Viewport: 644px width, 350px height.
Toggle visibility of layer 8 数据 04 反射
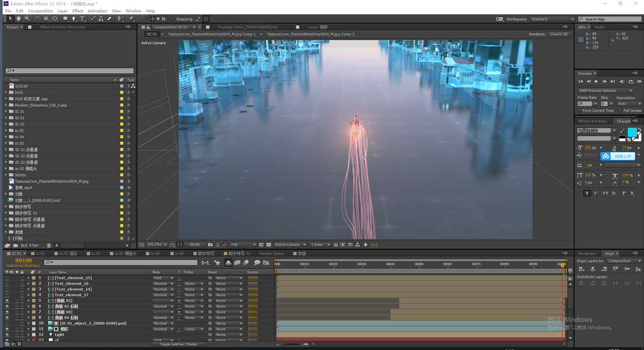click(7, 317)
